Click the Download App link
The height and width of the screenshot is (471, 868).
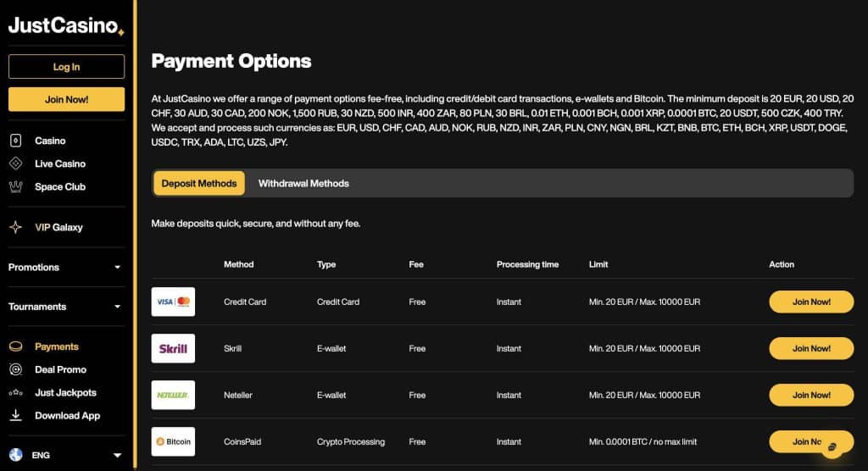(68, 415)
